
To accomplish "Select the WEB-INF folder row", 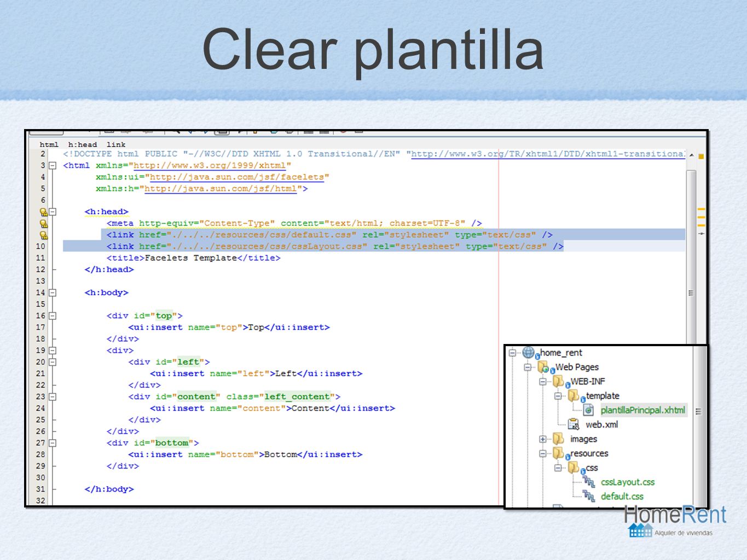I will 579,381.
